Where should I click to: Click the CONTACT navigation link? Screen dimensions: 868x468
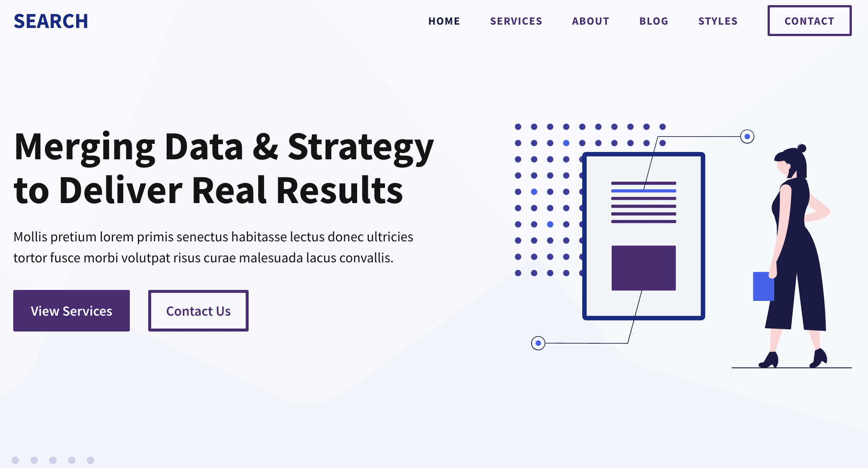(x=809, y=21)
